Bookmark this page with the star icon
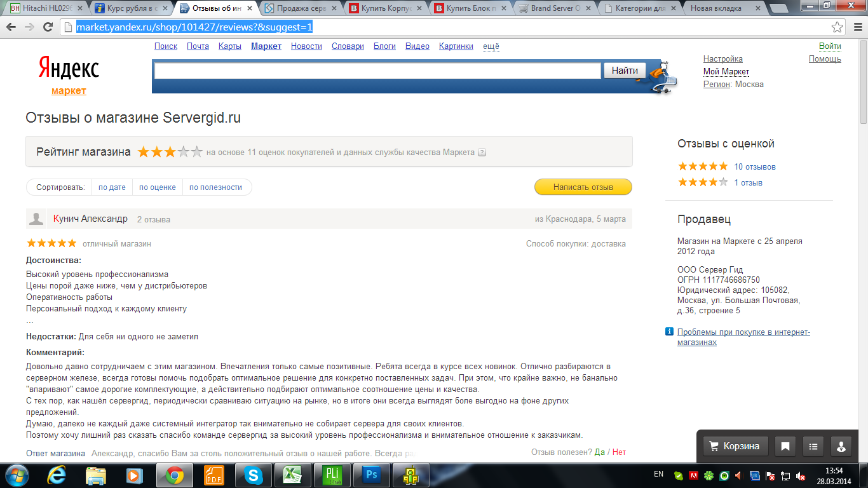The width and height of the screenshot is (868, 488). click(x=837, y=27)
